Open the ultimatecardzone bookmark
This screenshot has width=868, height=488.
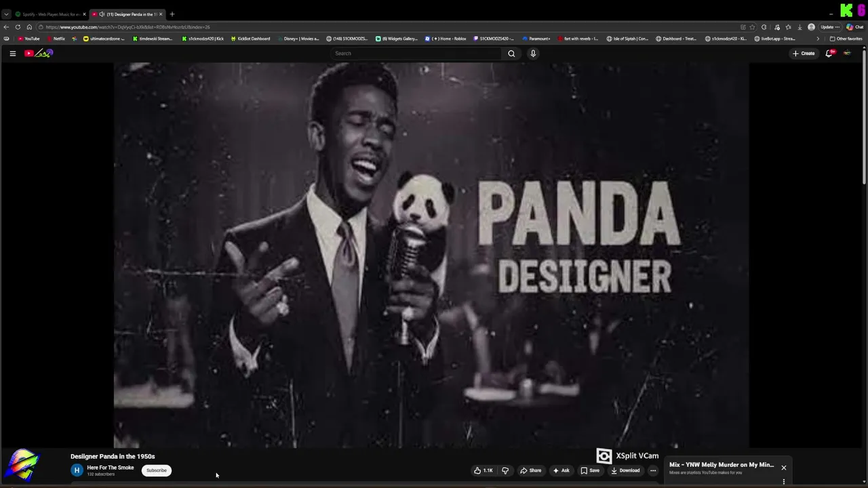pyautogui.click(x=104, y=39)
